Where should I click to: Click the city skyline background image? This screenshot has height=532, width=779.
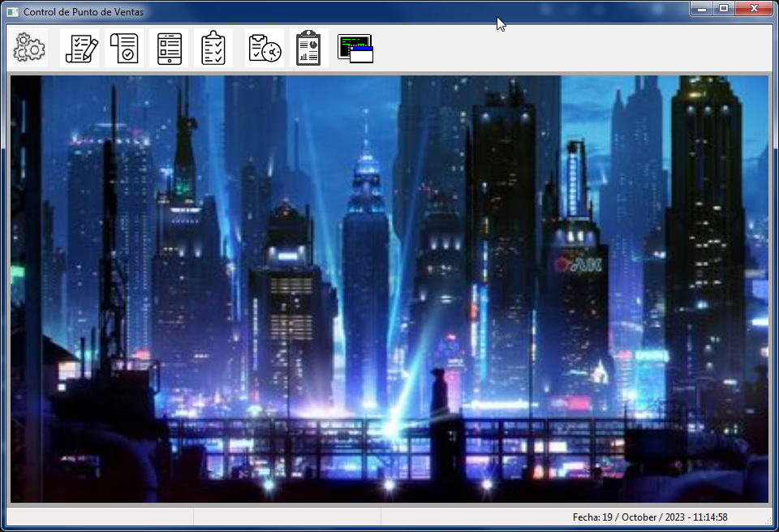(389, 289)
